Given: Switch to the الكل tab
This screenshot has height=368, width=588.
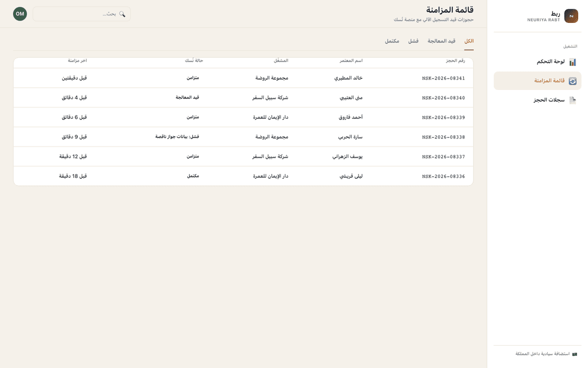Looking at the screenshot, I should (469, 41).
